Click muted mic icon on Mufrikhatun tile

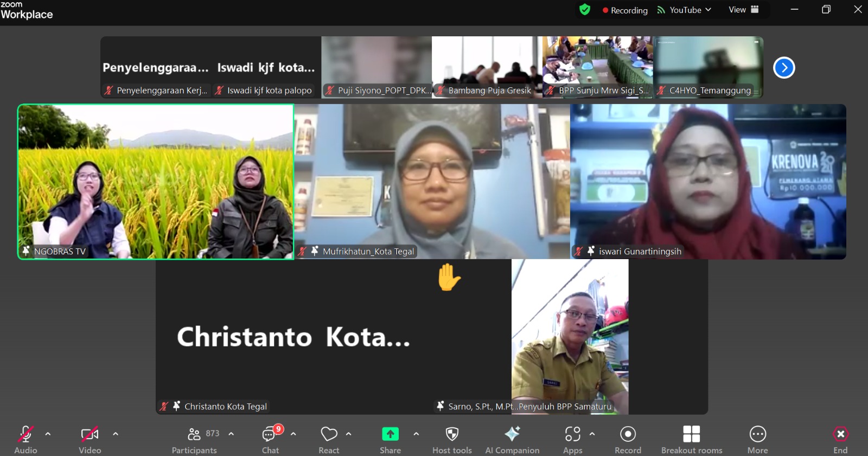[302, 251]
